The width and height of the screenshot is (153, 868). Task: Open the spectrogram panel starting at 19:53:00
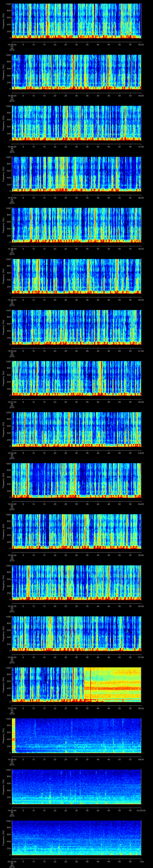click(x=77, y=481)
